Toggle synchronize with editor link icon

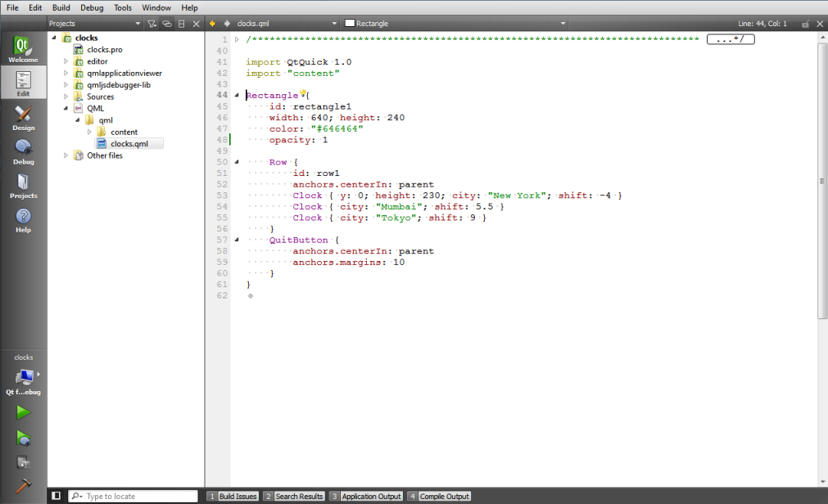tap(167, 23)
